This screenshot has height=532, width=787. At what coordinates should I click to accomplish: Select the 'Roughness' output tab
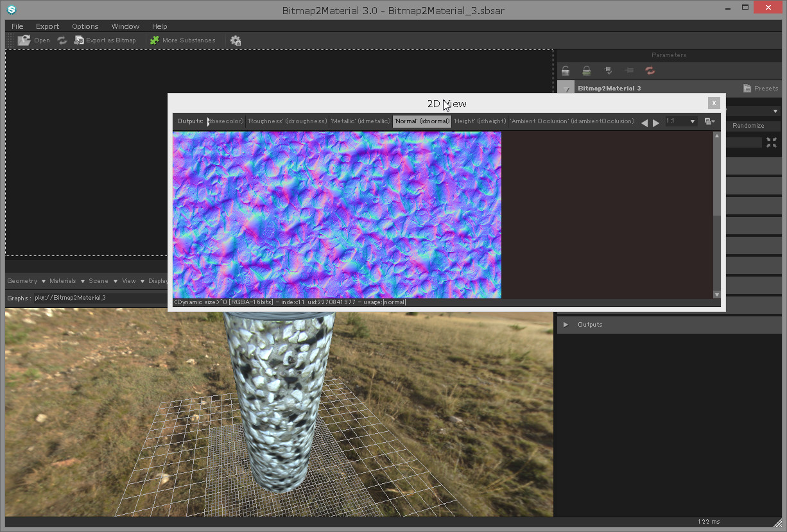287,121
